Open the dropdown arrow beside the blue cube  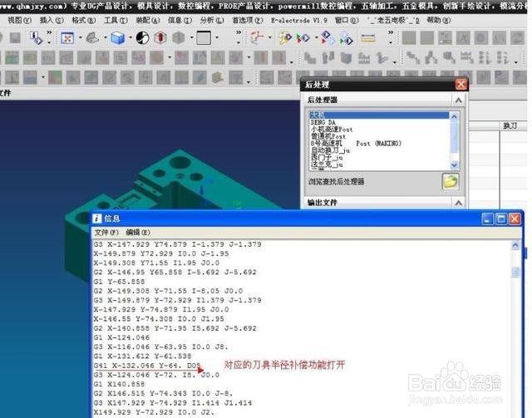pos(131,37)
